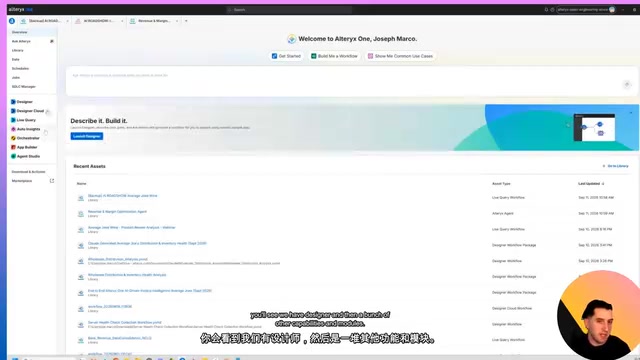640x360 pixels.
Task: Click the Name column header
Action: [x=82, y=184]
